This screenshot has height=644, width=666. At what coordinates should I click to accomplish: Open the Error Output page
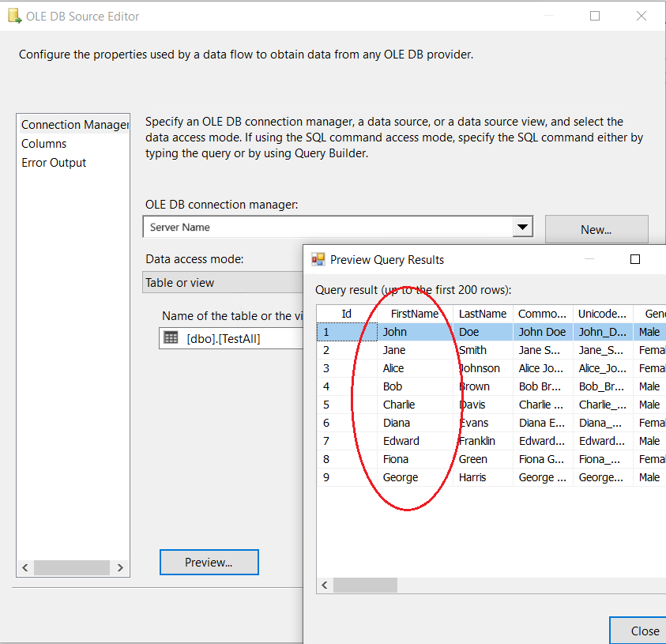54,163
